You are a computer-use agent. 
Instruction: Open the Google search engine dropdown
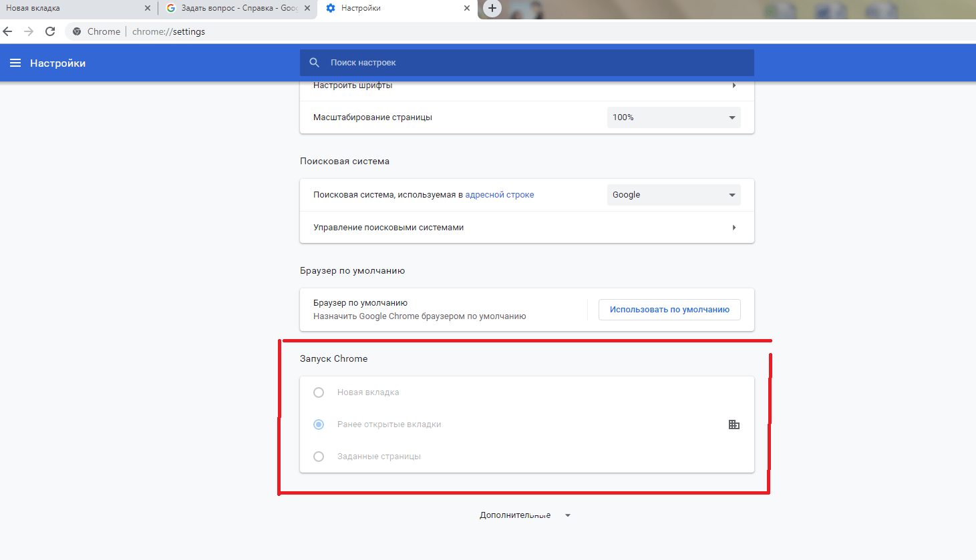click(x=673, y=195)
